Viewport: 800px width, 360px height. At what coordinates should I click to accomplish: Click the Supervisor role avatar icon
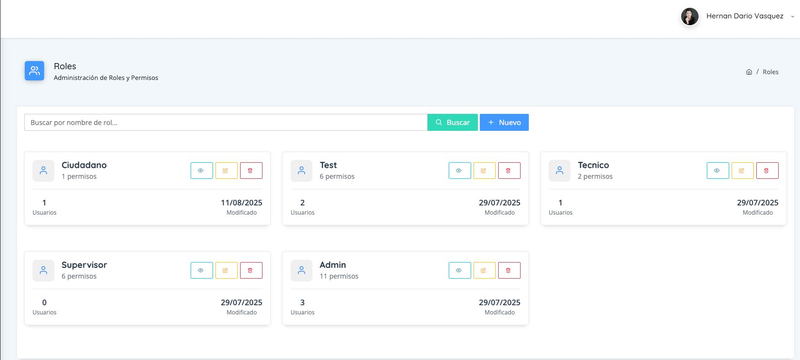[43, 271]
